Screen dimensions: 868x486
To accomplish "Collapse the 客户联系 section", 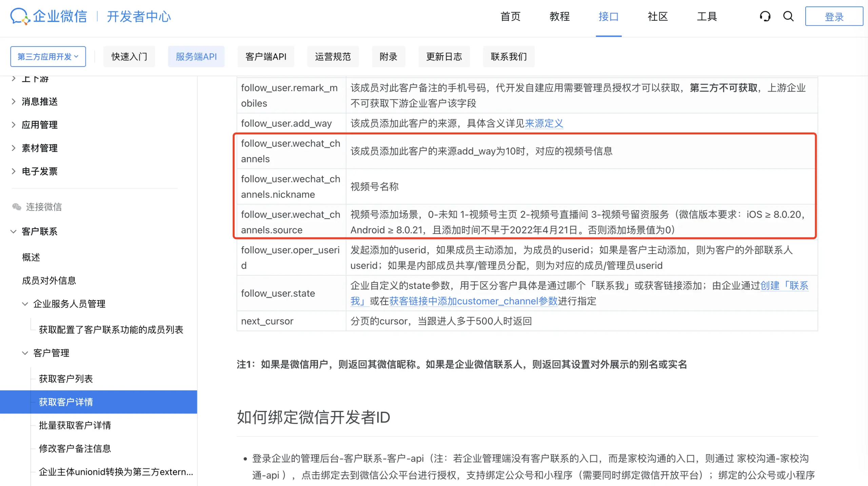I will pyautogui.click(x=14, y=232).
